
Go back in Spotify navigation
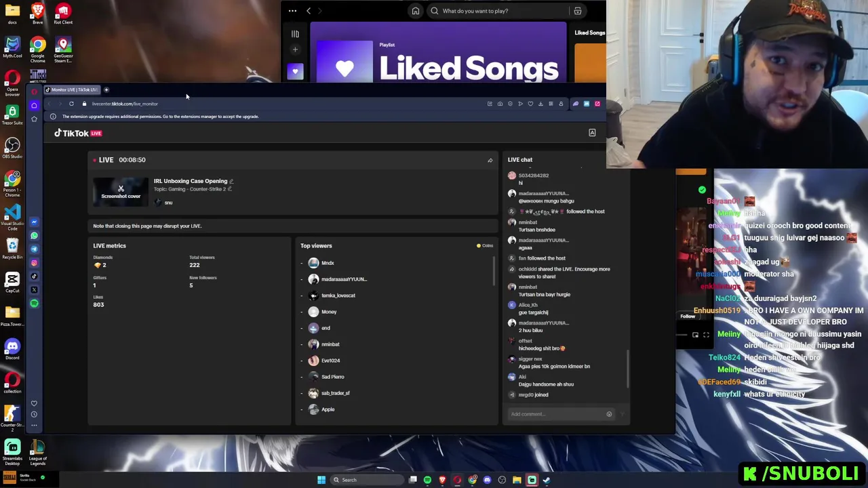(309, 11)
